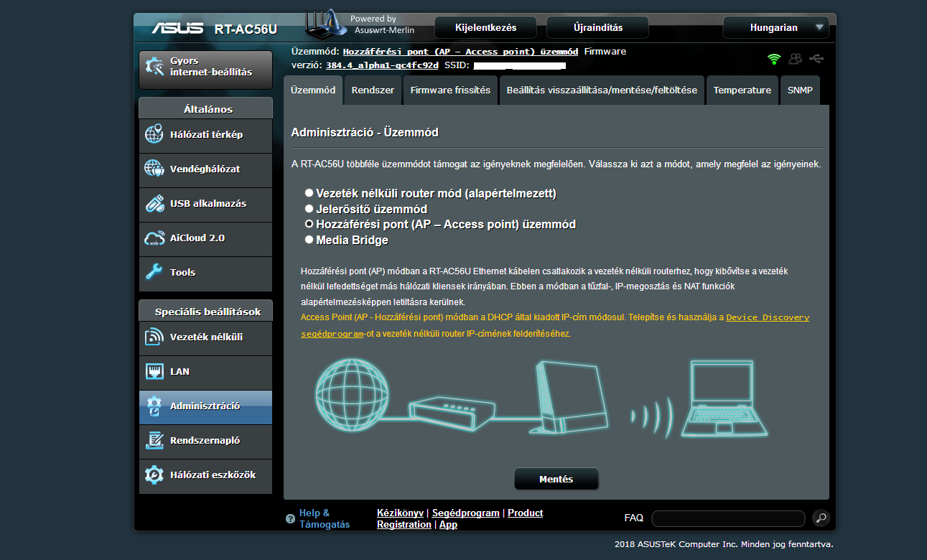Screen dimensions: 927x560
Task: Open the Firmware frissítés tab
Action: tap(450, 90)
